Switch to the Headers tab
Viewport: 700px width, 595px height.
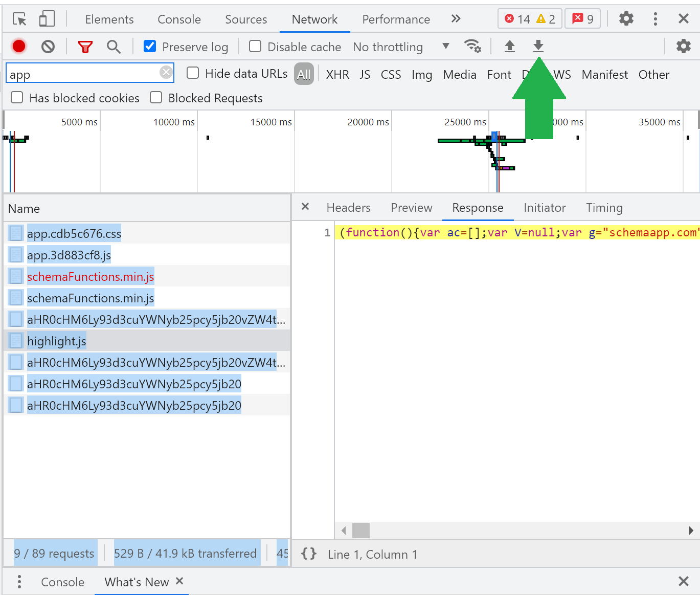pyautogui.click(x=348, y=208)
